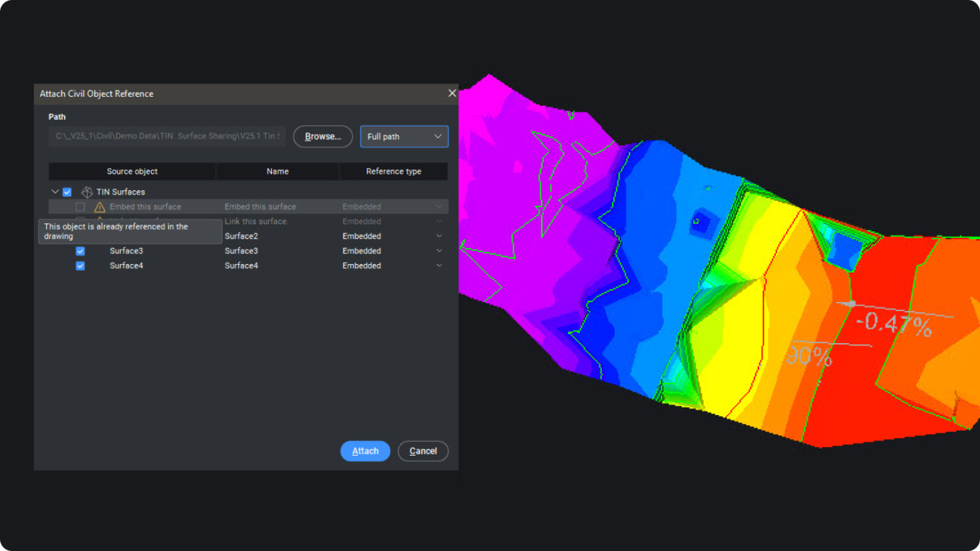980x551 pixels.
Task: Uncheck the Surface4 source object checkbox
Action: point(80,266)
